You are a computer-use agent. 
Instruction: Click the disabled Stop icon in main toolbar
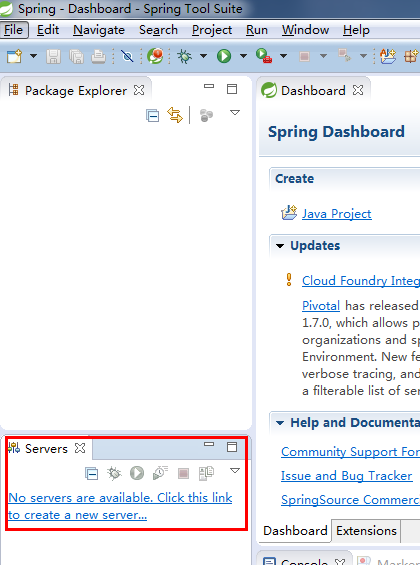[x=304, y=56]
